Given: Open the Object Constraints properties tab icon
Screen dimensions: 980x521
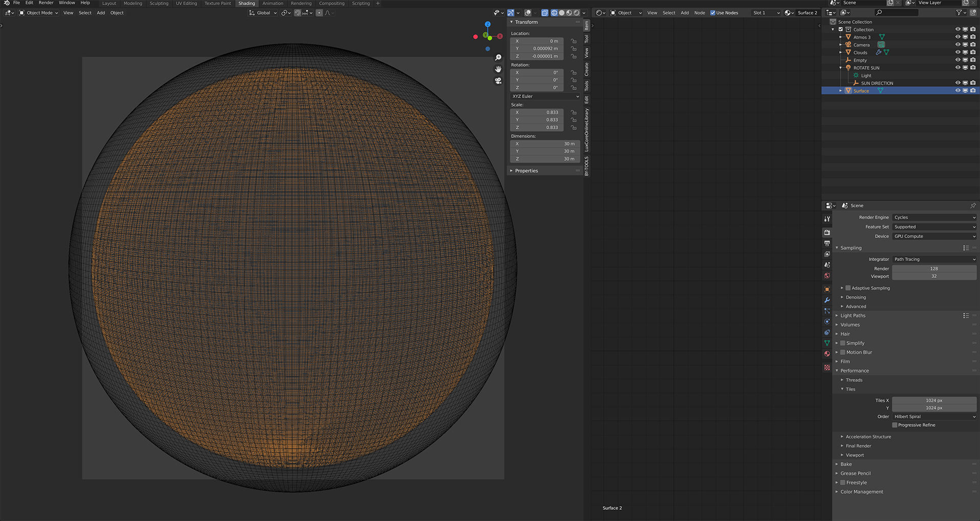Looking at the screenshot, I should [827, 332].
